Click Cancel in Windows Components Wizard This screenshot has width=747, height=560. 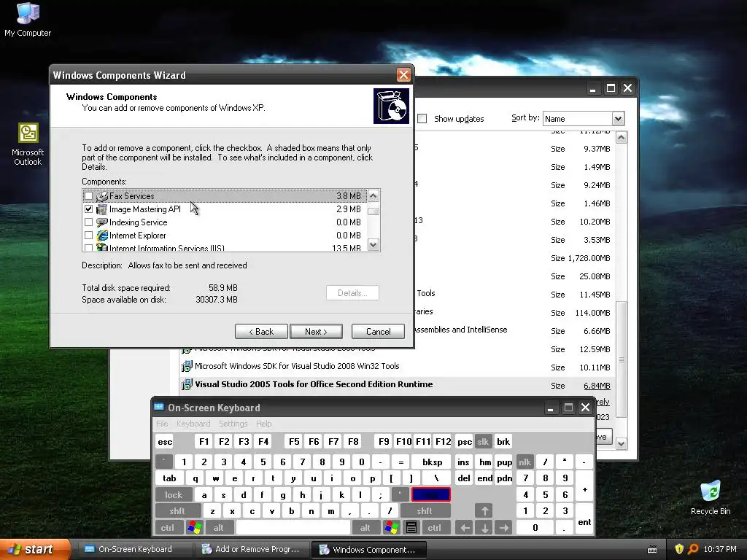pos(378,332)
